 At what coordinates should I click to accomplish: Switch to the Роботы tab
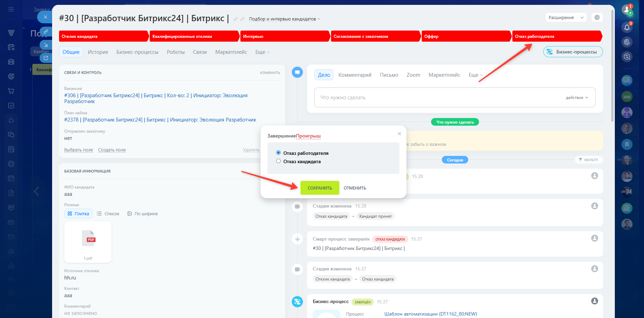pos(176,52)
